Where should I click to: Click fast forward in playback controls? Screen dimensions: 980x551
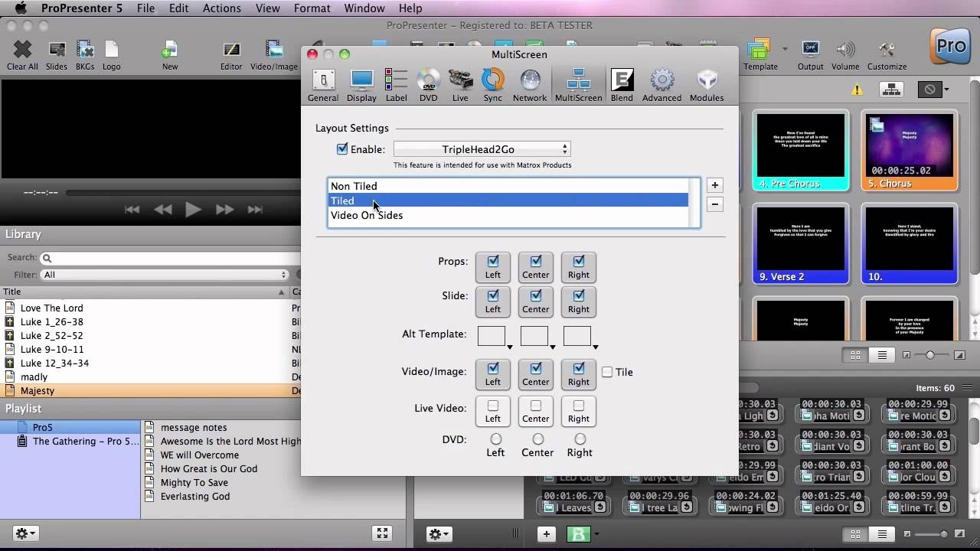(224, 209)
